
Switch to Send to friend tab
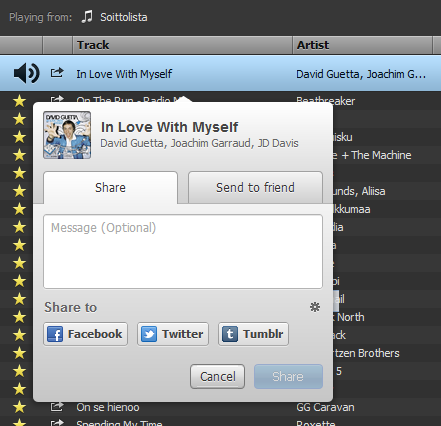255,187
